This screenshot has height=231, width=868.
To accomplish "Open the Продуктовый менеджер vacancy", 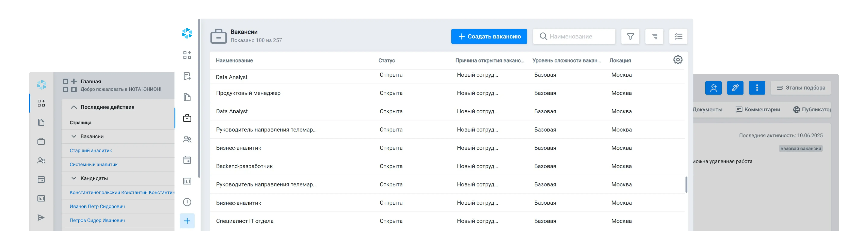I will coord(248,93).
